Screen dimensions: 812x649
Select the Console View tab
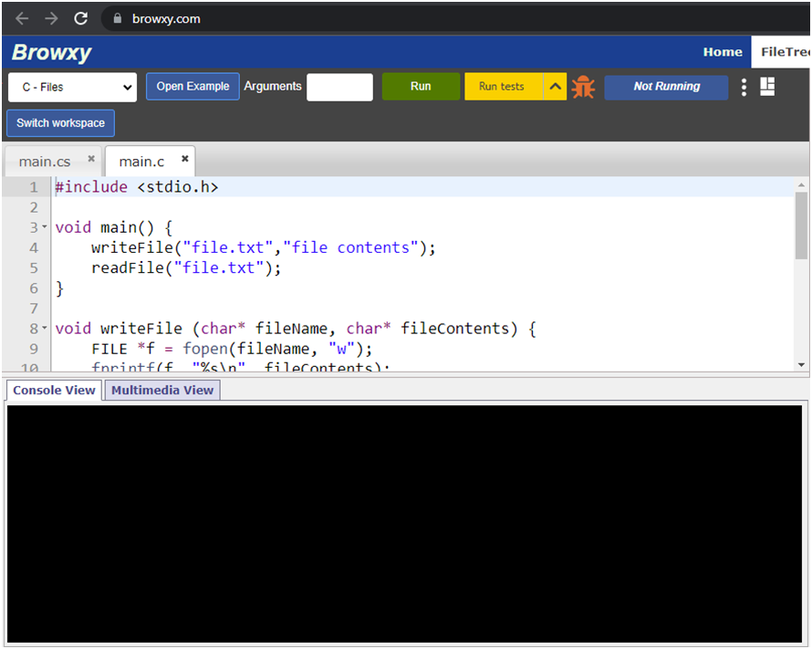54,390
